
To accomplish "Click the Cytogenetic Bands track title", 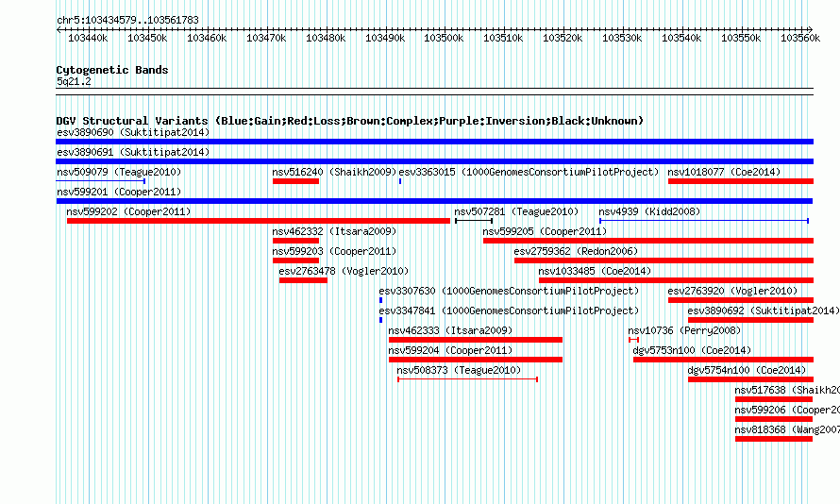I will click(112, 70).
